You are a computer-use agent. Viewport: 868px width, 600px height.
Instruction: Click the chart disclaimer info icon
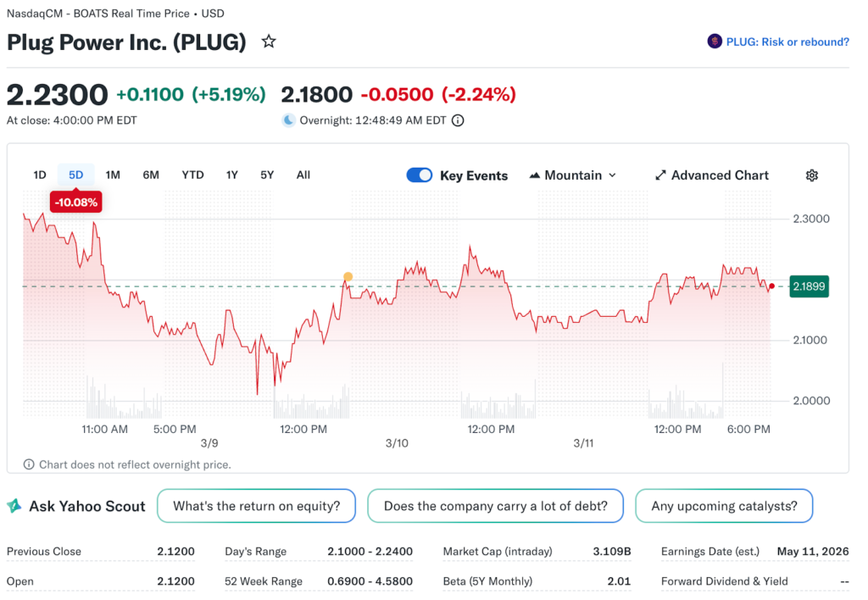pos(29,464)
